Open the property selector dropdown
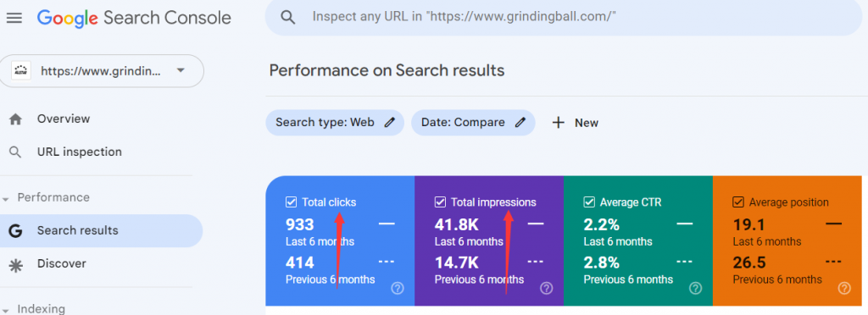 [x=102, y=71]
